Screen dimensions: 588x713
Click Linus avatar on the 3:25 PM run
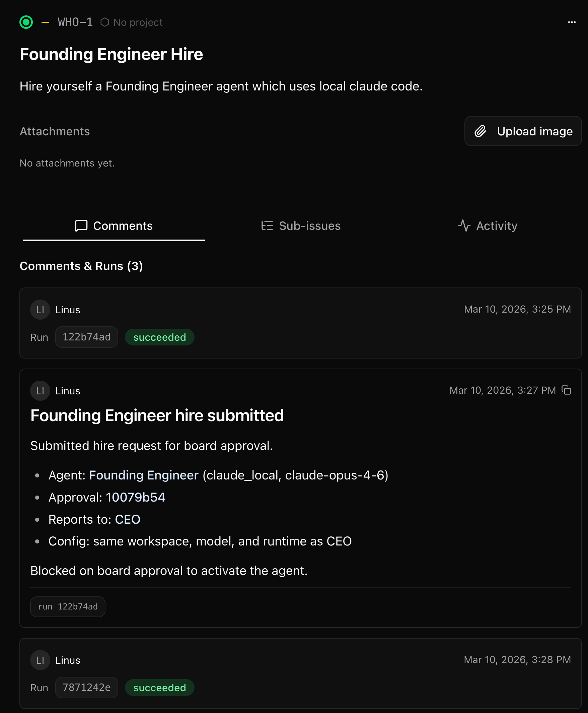tap(40, 309)
